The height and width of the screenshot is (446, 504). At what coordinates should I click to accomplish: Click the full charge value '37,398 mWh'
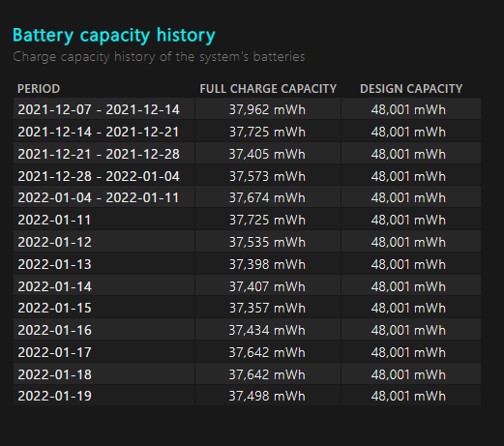point(267,264)
